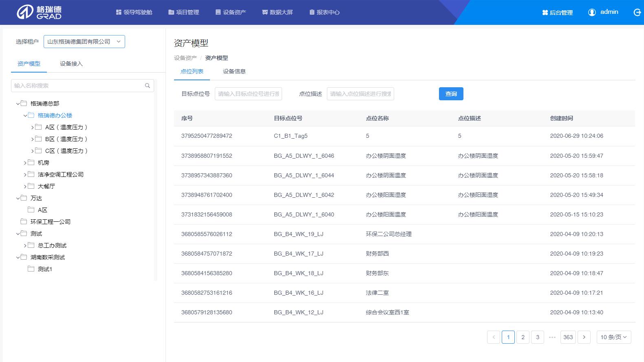Expand the A区（温度压力） tree node
This screenshot has height=362, width=644.
pyautogui.click(x=33, y=128)
